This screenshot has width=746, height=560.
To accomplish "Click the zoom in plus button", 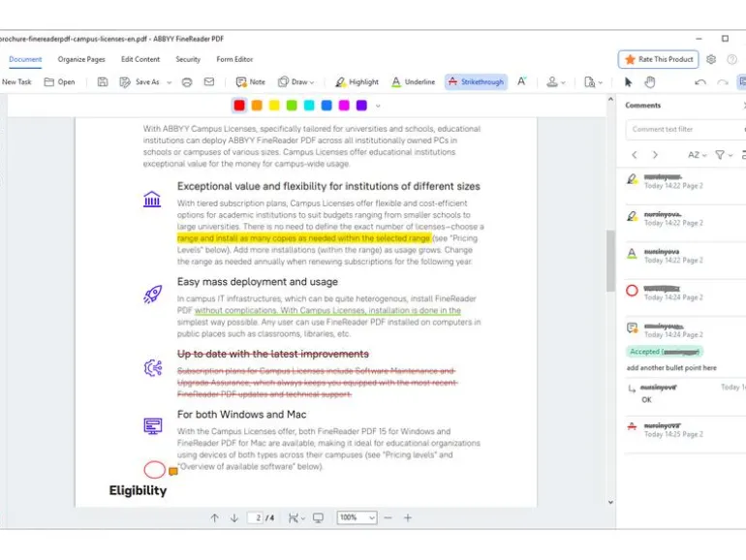I will (408, 517).
